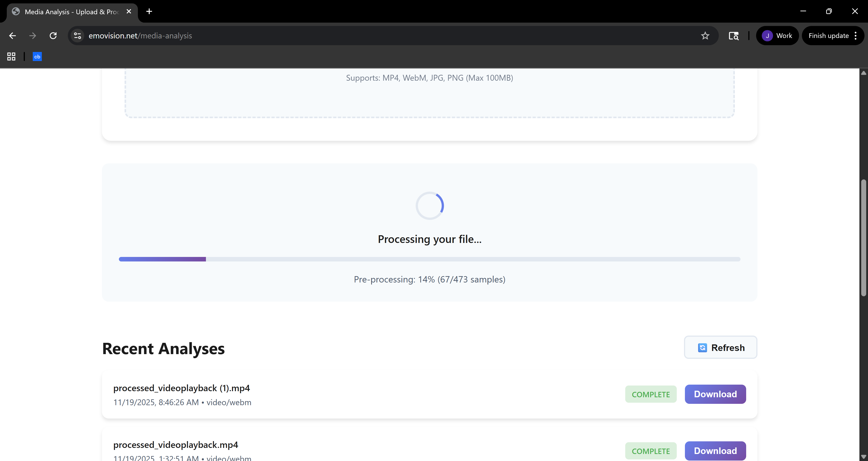This screenshot has height=461, width=868.
Task: Click the browser back arrow
Action: (x=12, y=36)
